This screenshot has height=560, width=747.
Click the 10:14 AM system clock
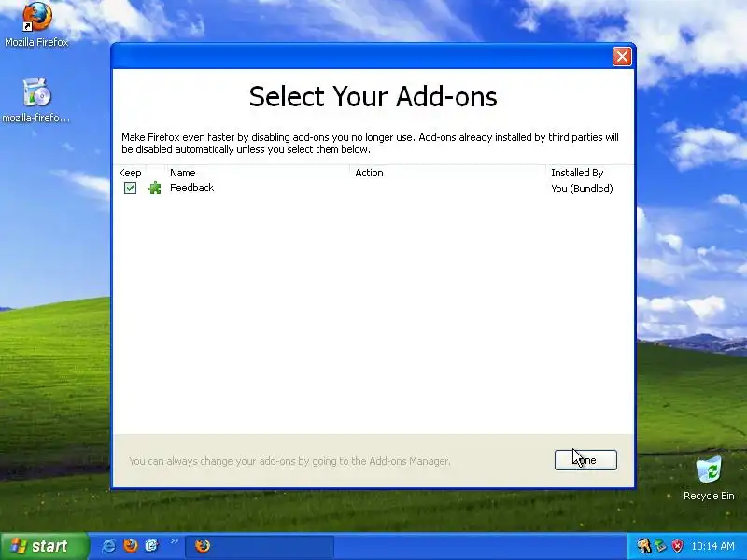712,546
